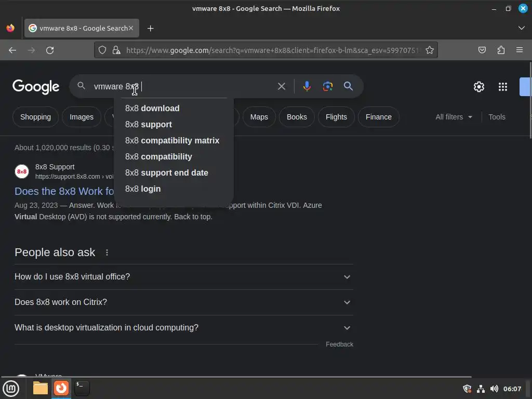Open the volume control tray icon
Screen dimensions: 532x399
(494, 389)
